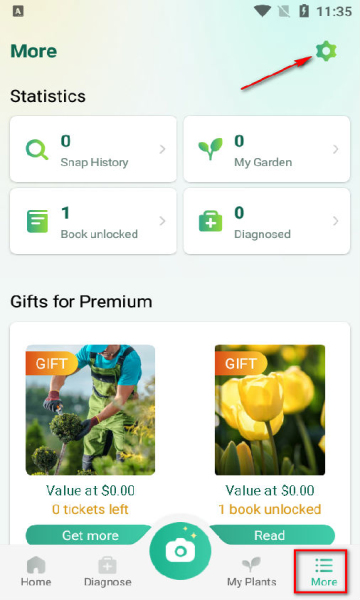The width and height of the screenshot is (360, 600).
Task: Tap the Read button
Action: (272, 535)
